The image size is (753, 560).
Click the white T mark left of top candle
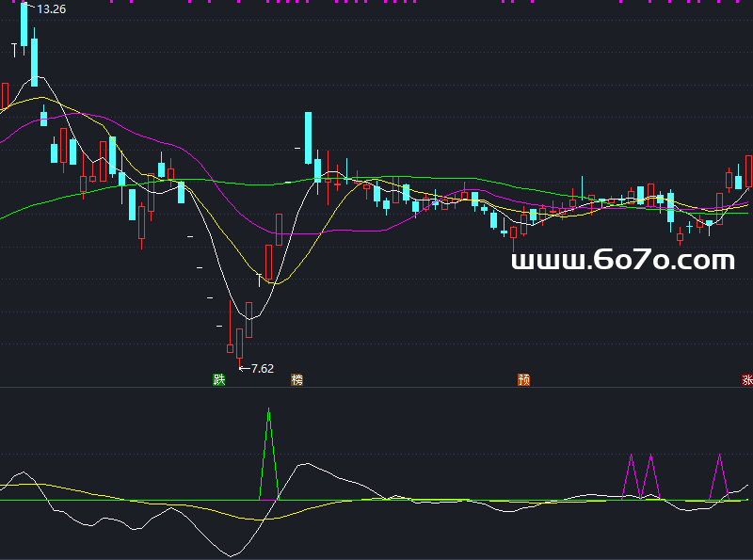13,46
